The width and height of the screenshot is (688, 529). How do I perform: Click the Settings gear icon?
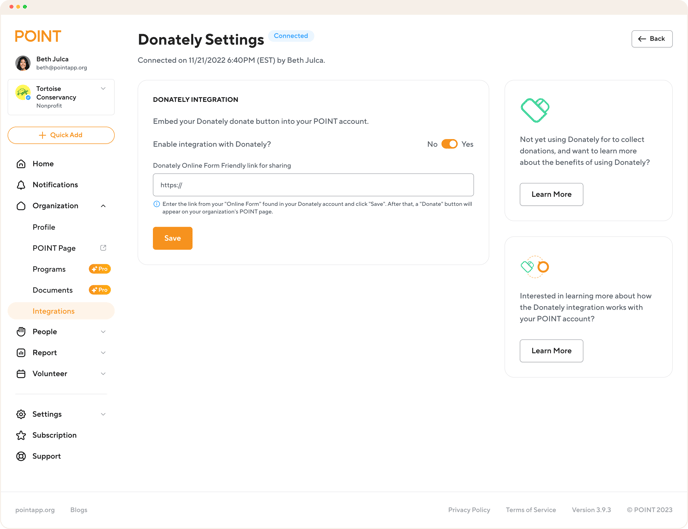tap(21, 414)
